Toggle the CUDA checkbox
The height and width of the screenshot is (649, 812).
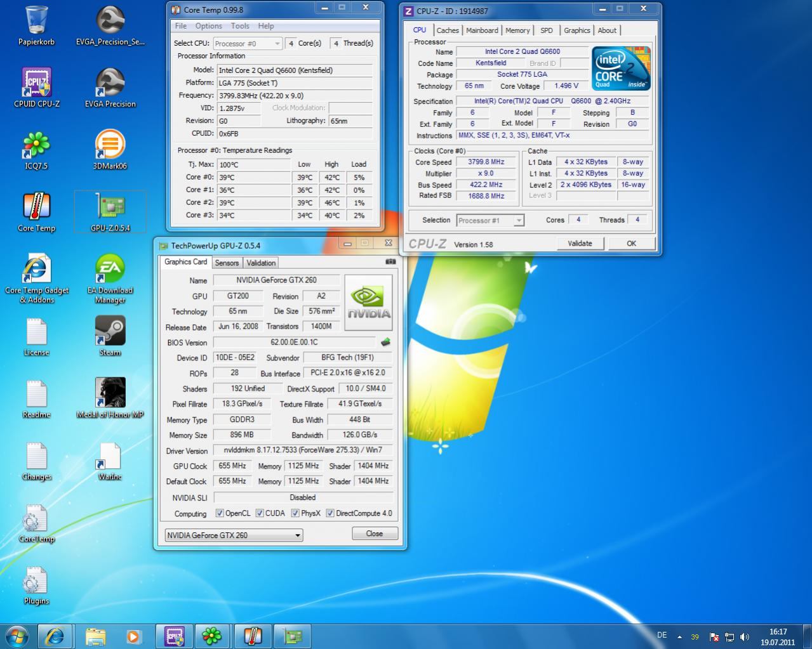click(x=260, y=513)
